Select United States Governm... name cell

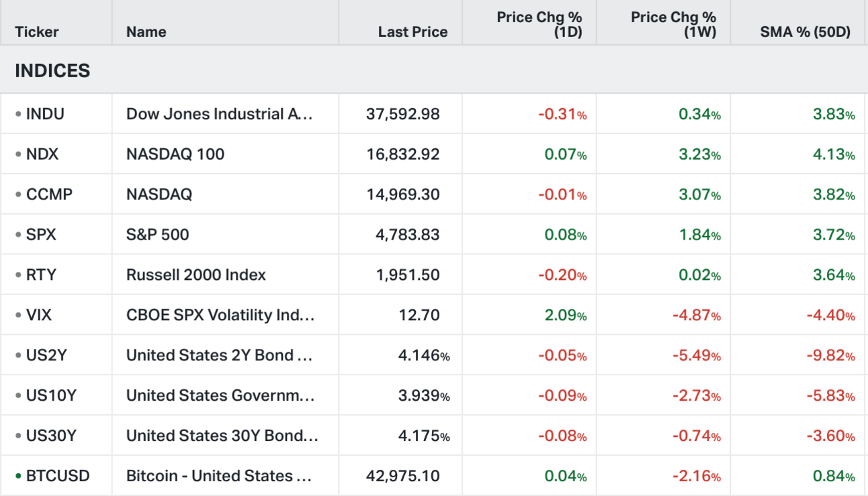(220, 396)
